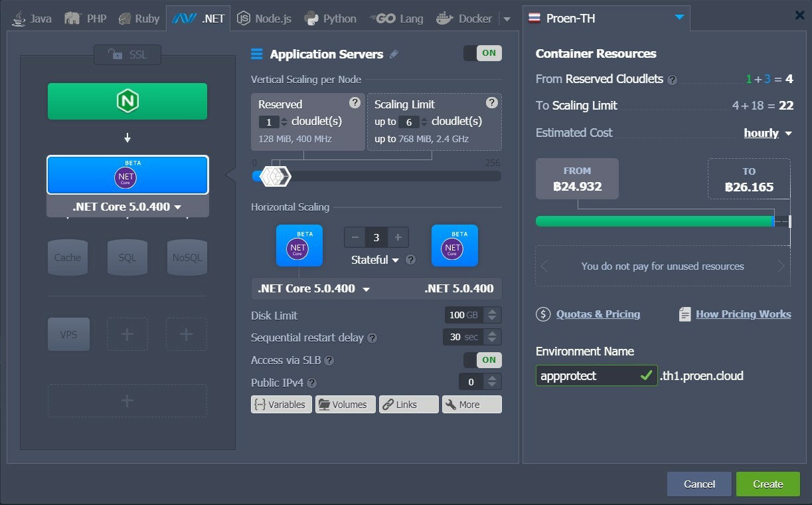Open the Links settings
Screen dimensions: 812x505
409,404
